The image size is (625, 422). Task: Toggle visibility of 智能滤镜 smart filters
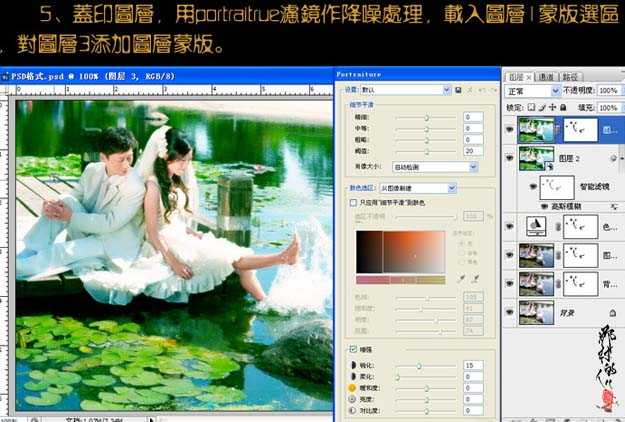533,186
